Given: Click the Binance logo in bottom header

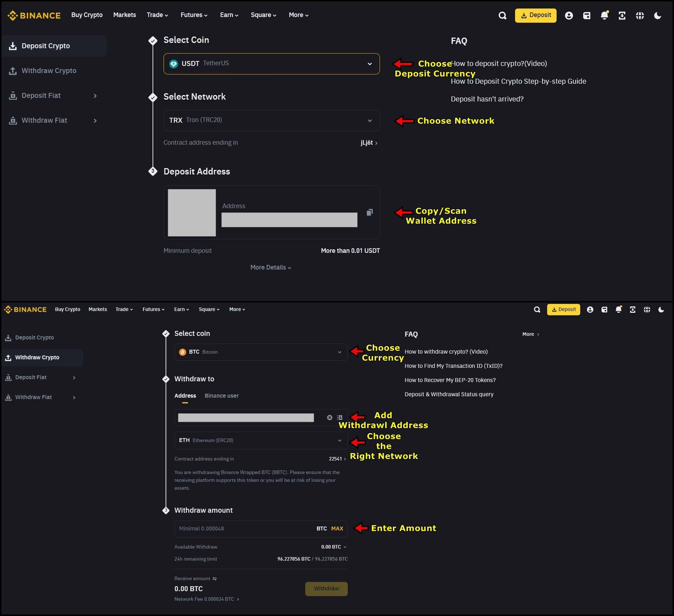Looking at the screenshot, I should 25,310.
